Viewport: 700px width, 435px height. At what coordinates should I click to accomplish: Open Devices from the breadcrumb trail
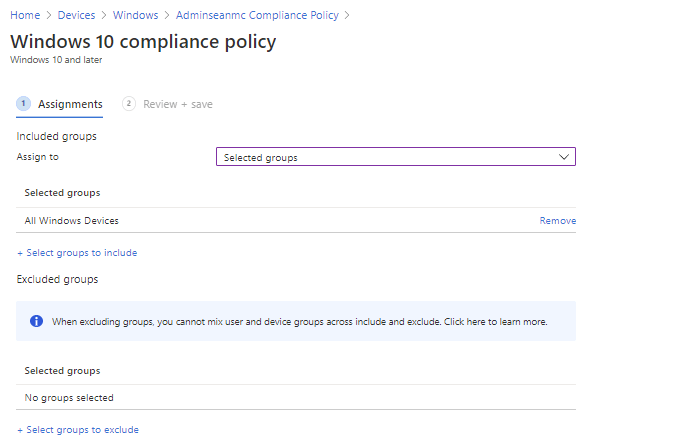pos(77,16)
